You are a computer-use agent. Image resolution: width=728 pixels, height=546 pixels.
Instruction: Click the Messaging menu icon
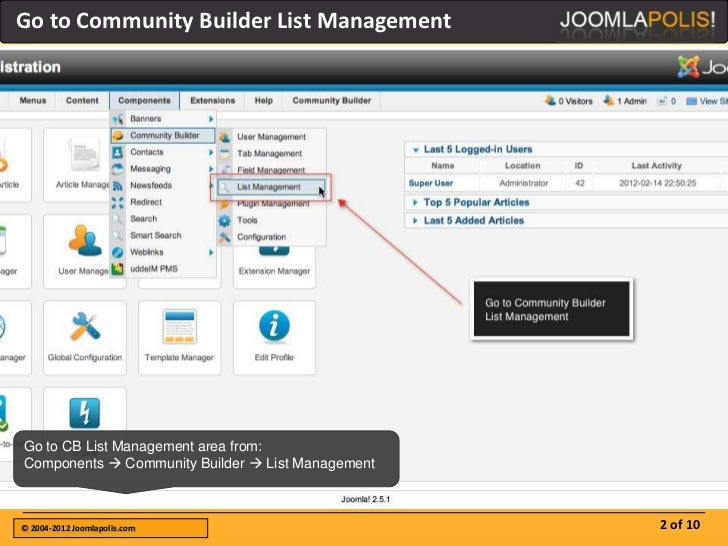tap(118, 169)
